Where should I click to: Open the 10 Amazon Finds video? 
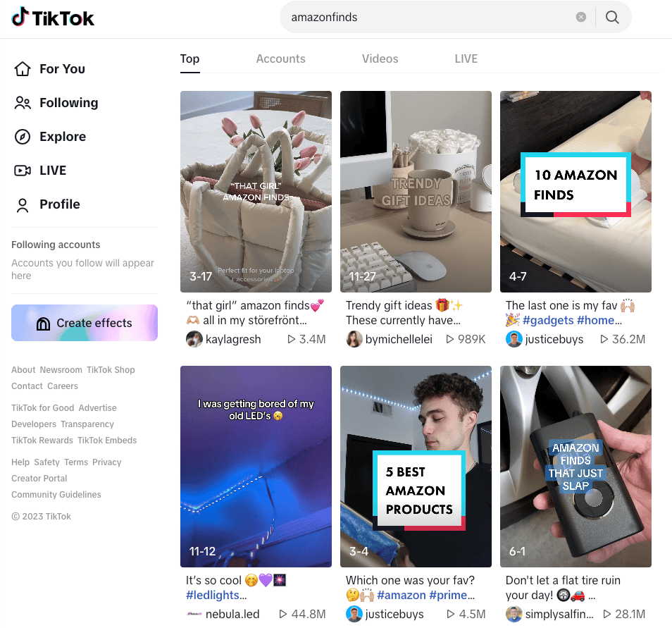point(575,192)
